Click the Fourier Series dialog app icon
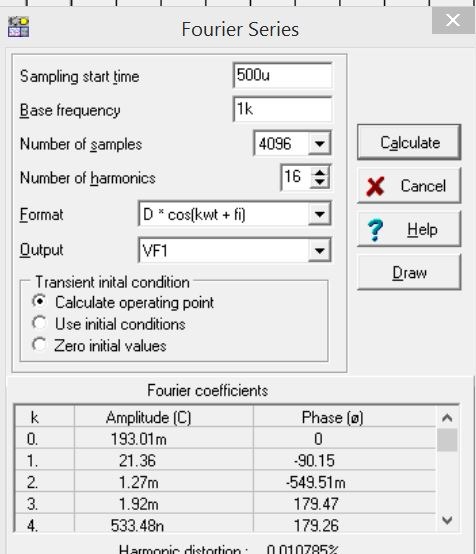The height and width of the screenshot is (554, 476). (x=19, y=27)
